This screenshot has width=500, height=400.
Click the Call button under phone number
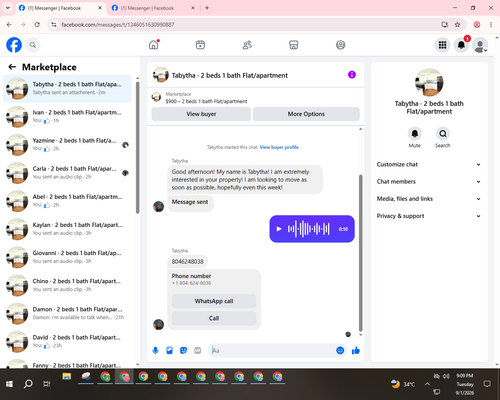point(214,318)
